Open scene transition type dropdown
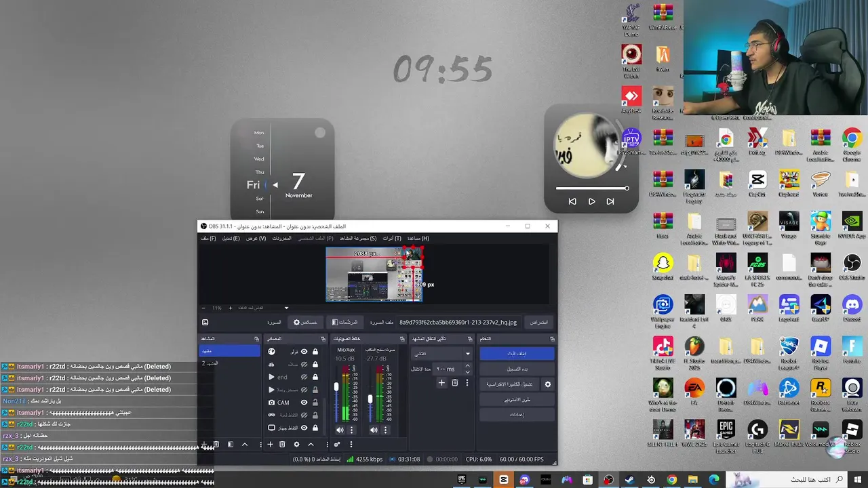The width and height of the screenshot is (868, 488). [441, 354]
